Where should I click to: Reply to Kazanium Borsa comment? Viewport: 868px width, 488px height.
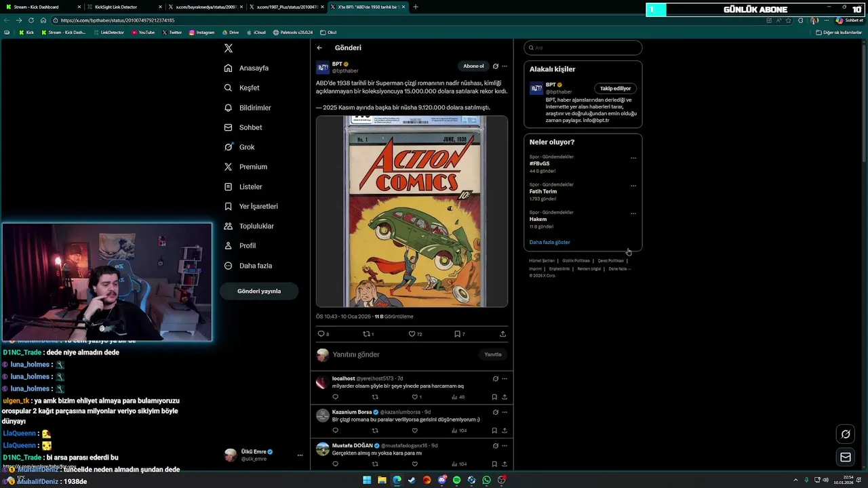(335, 430)
